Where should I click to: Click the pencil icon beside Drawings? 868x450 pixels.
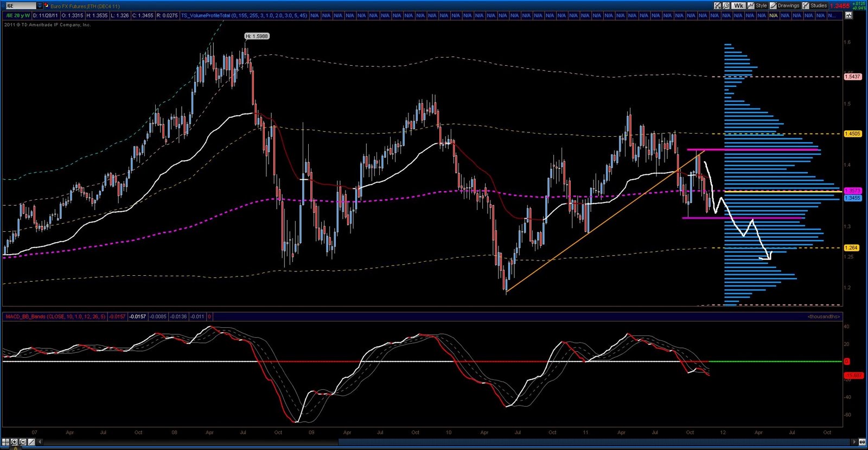773,5
